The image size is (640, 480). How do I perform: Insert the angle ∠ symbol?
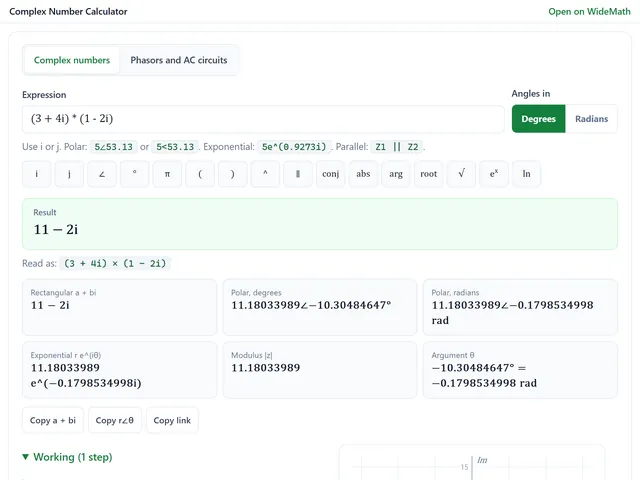coord(102,174)
